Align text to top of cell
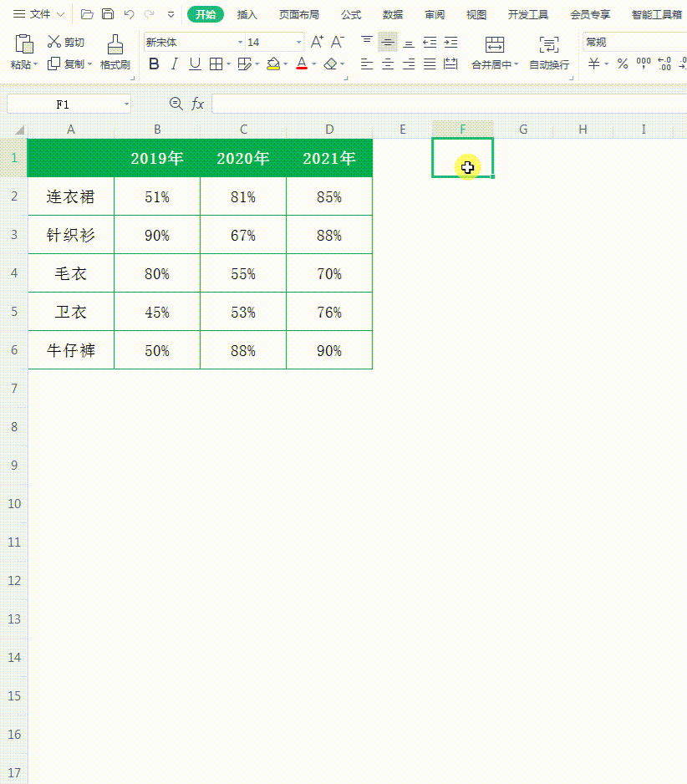 tap(367, 42)
